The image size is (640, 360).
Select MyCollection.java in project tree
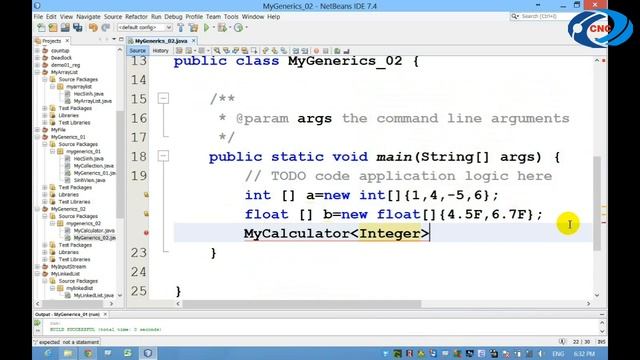point(93,166)
